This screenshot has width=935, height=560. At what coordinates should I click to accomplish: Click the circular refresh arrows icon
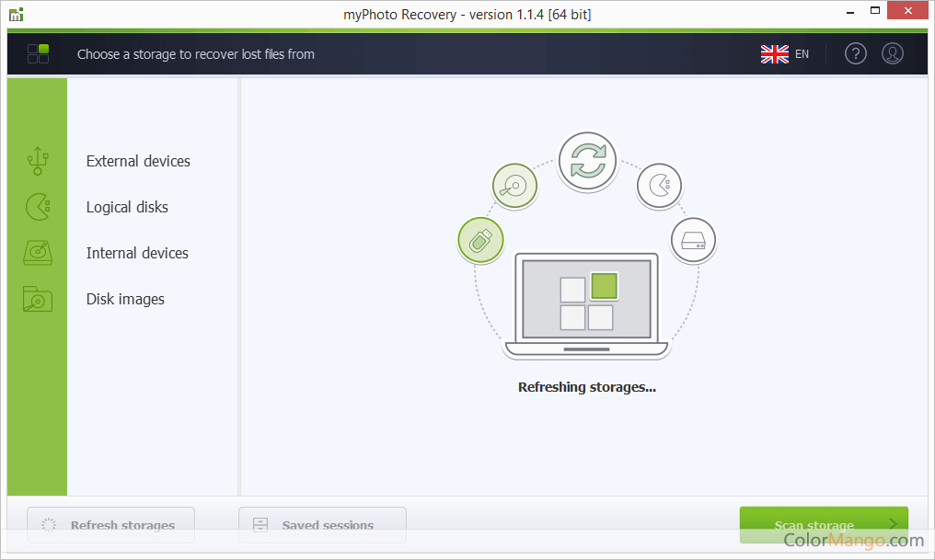pyautogui.click(x=587, y=161)
